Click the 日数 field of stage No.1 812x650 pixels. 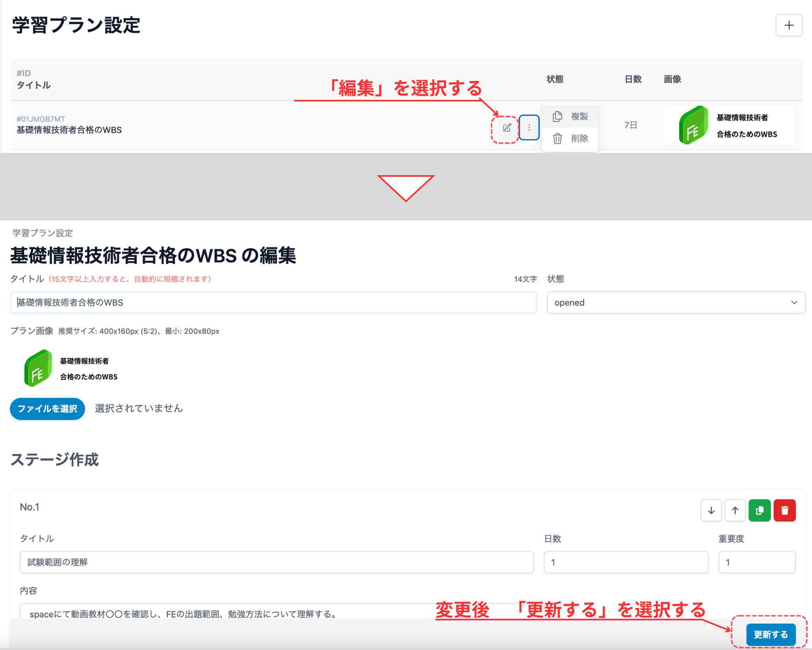[625, 562]
